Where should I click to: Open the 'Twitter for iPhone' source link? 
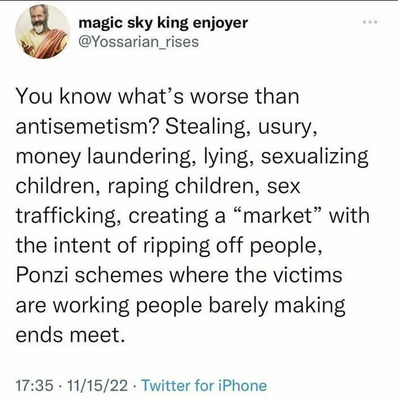tap(204, 386)
